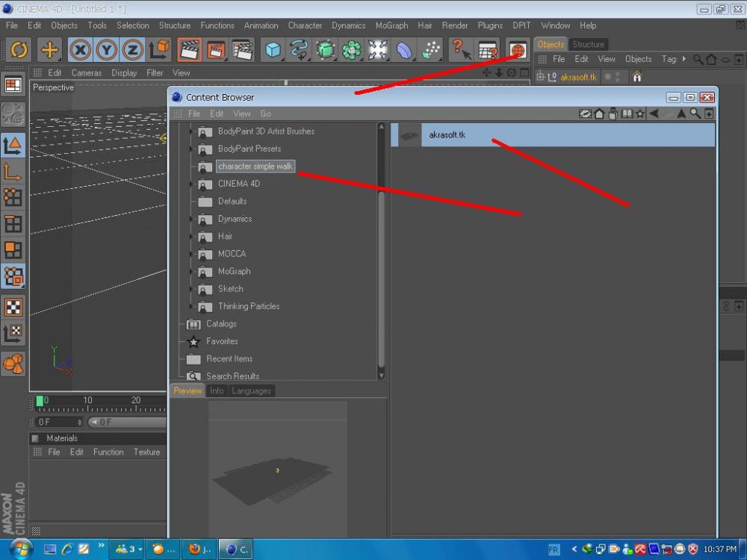Click the layout switch icon in left palette
The height and width of the screenshot is (560, 747).
click(13, 85)
